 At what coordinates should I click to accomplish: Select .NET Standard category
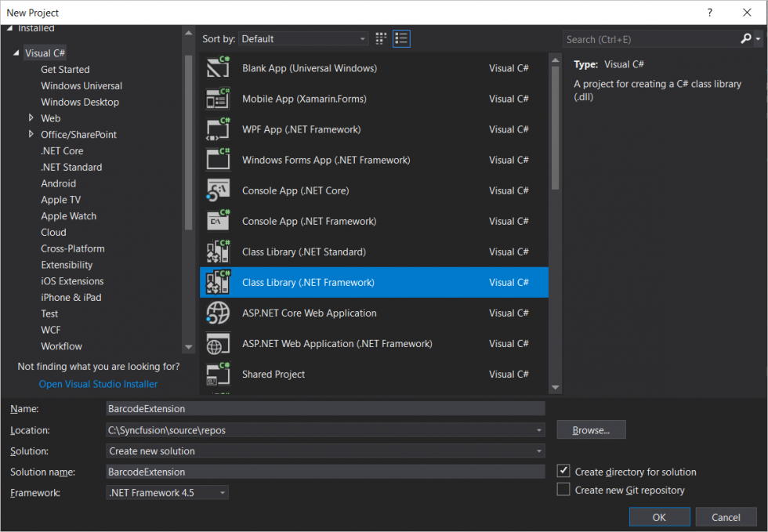tap(71, 167)
